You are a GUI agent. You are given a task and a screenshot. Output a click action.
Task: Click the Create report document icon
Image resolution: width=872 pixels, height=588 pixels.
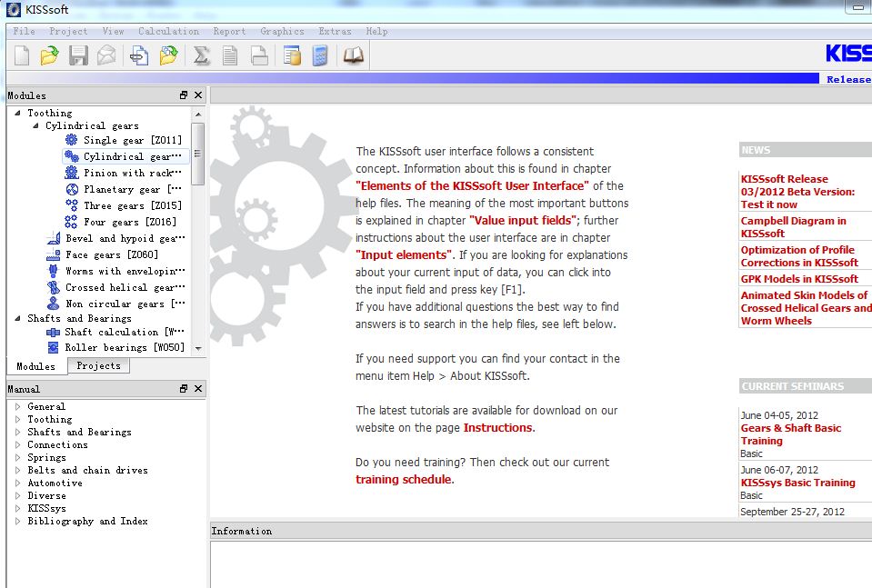pos(230,55)
